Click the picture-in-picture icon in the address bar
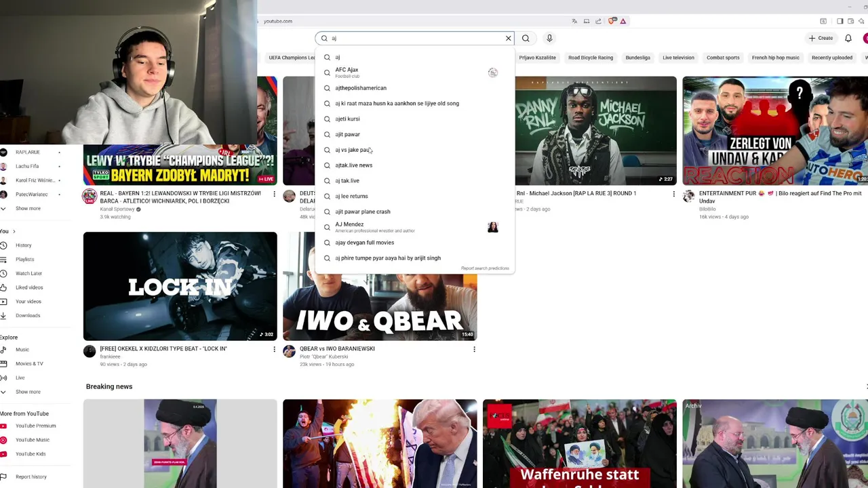 coord(587,21)
